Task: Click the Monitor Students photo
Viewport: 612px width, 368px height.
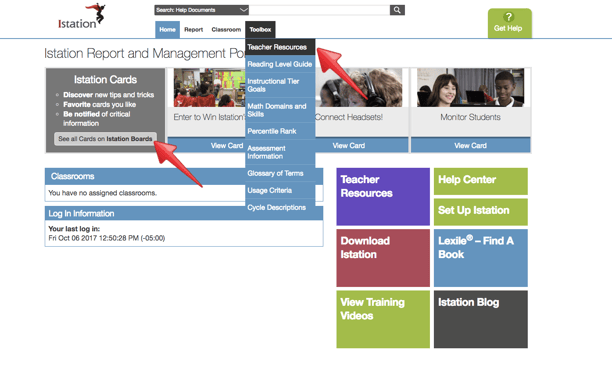Action: click(x=470, y=87)
